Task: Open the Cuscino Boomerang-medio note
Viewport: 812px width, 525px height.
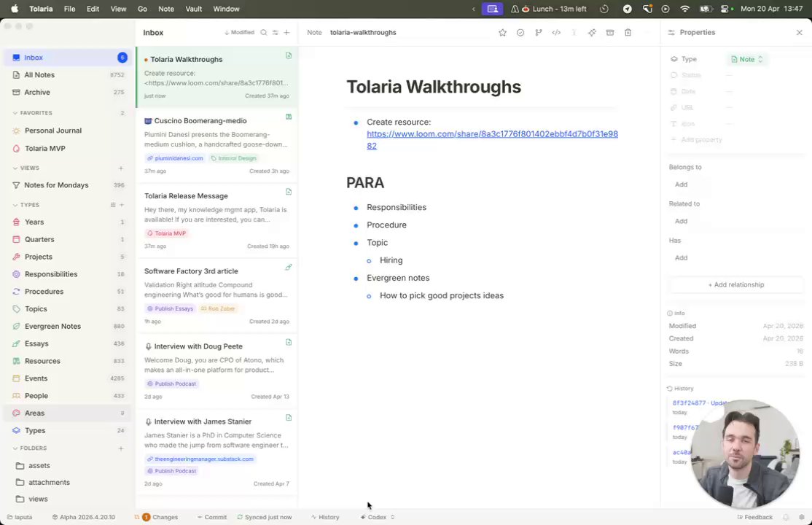Action: coord(217,145)
